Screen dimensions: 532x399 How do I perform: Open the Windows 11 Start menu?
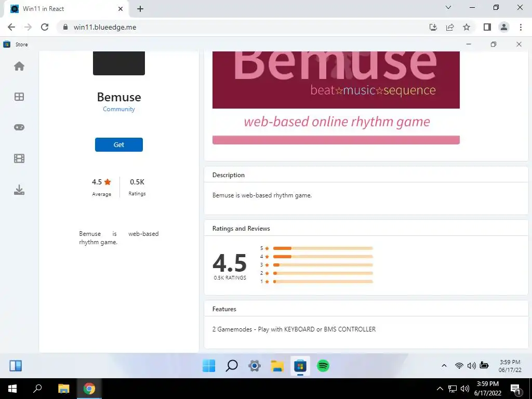pos(209,366)
